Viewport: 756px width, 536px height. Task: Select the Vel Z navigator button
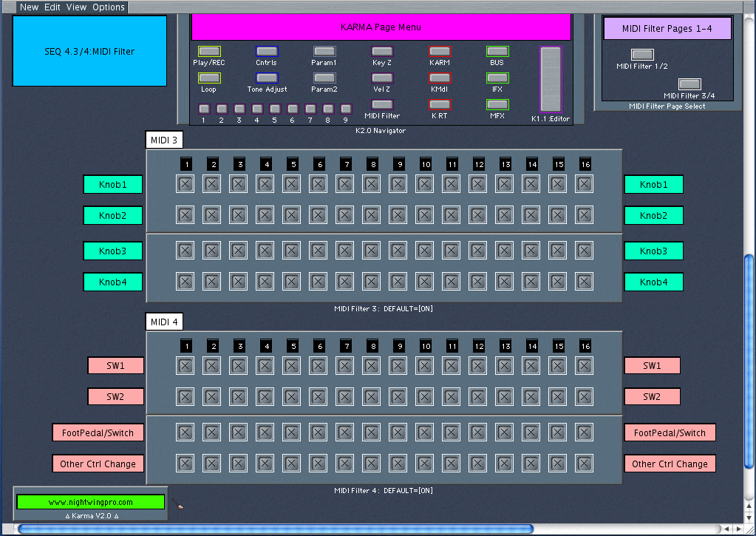(382, 78)
